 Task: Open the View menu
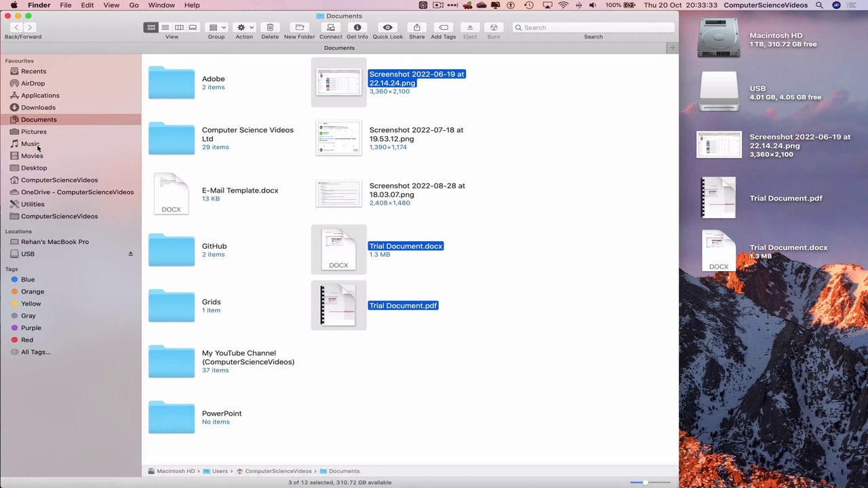111,5
